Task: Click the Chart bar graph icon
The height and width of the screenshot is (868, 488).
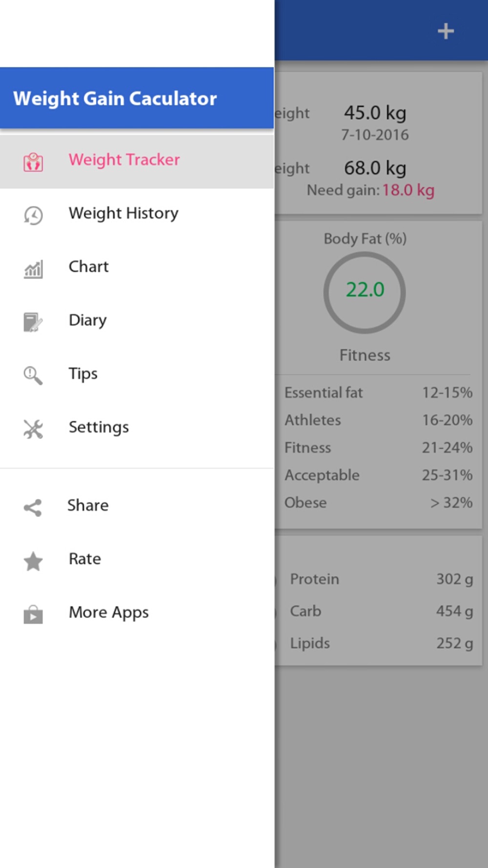Action: point(33,269)
